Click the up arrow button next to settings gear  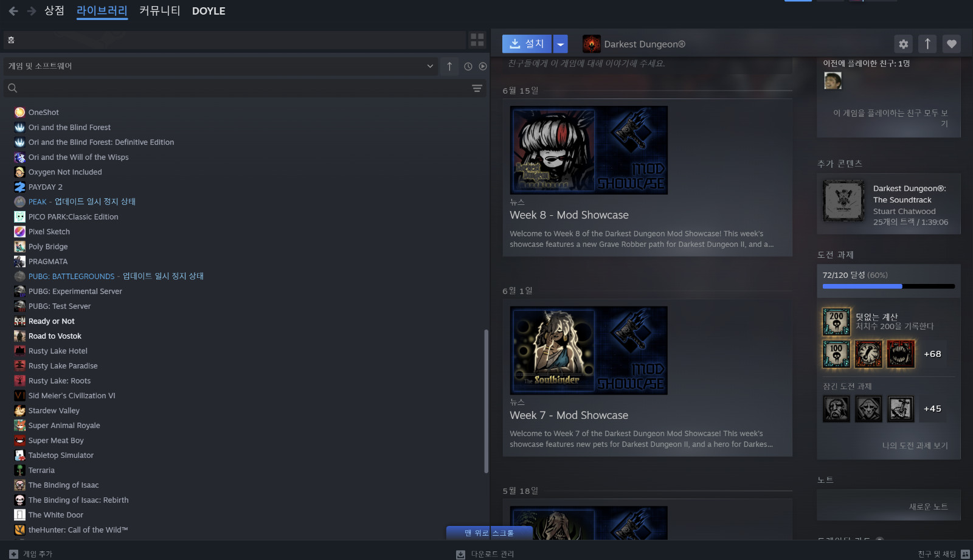927,44
